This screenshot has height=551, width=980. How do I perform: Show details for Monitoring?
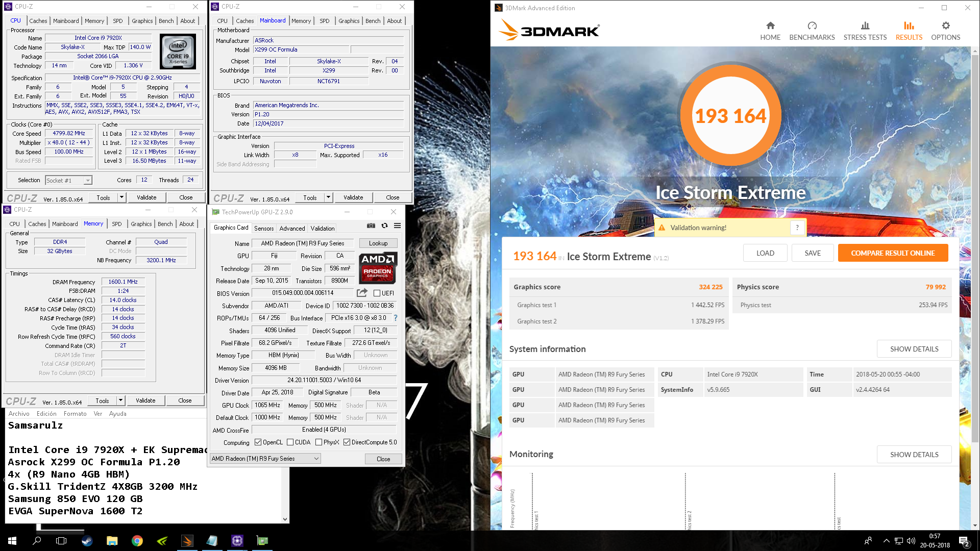[914, 455]
